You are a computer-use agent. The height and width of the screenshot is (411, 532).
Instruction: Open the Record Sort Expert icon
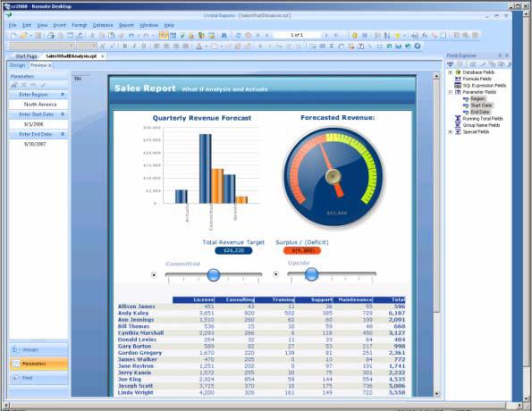tap(387, 35)
